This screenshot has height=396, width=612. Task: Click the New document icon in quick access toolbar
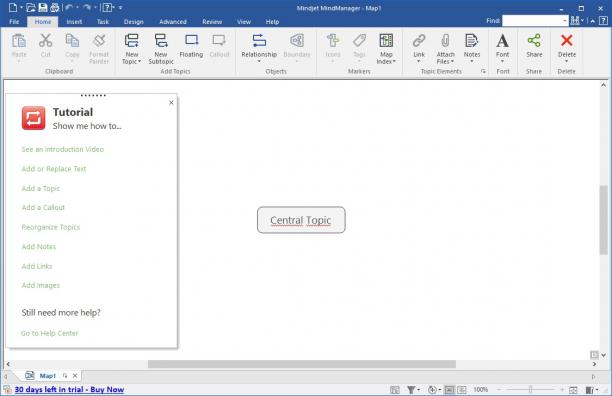pos(13,7)
